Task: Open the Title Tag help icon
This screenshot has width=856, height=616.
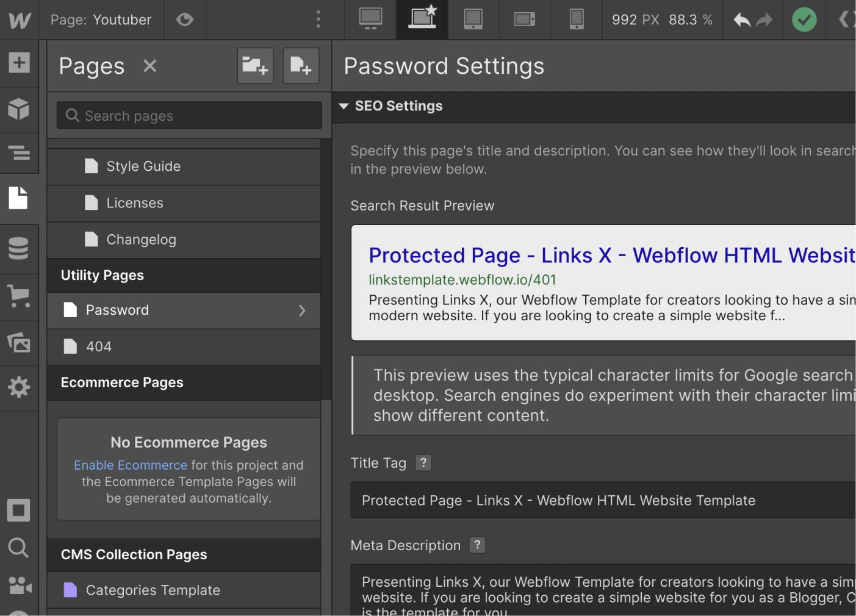Action: [x=423, y=463]
